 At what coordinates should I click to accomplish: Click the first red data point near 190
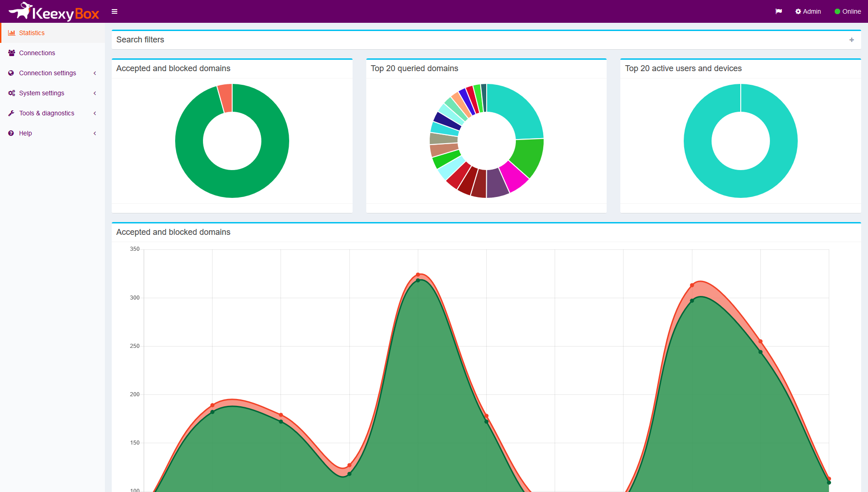[x=212, y=405]
